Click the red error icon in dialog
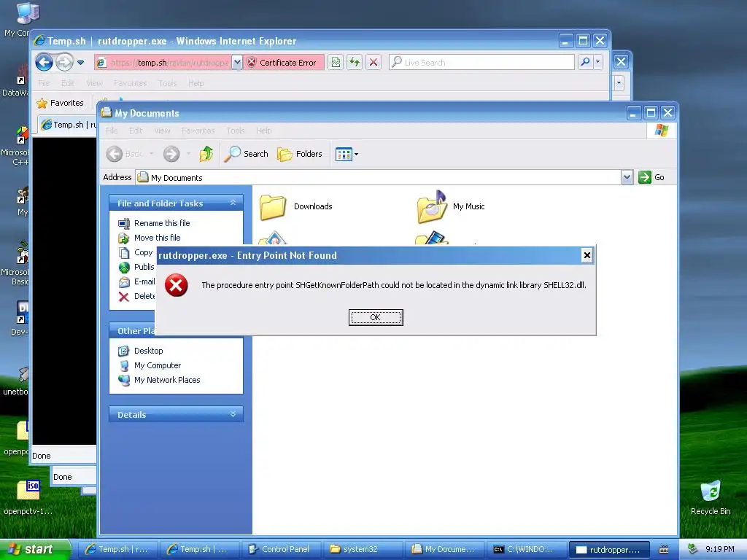The width and height of the screenshot is (747, 560). (177, 285)
